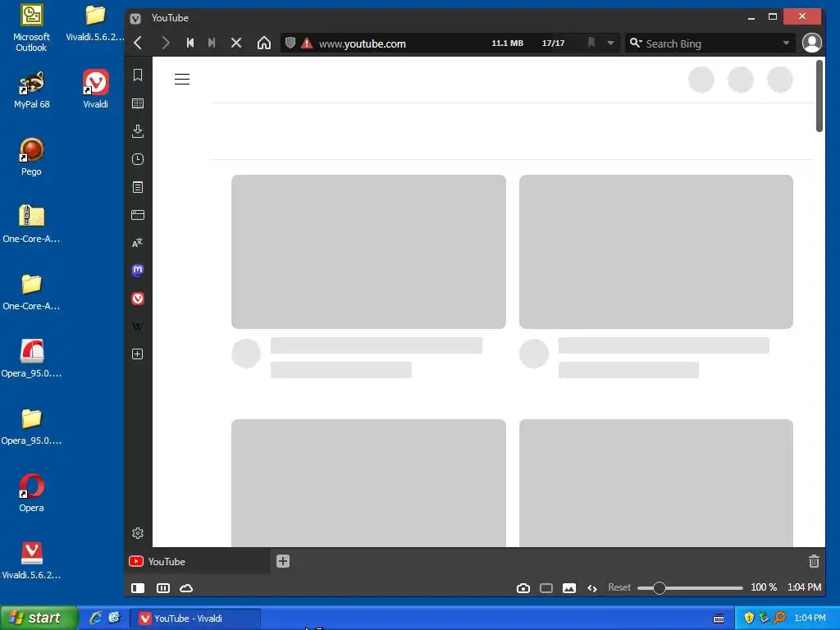Click the page vertical scrollbar
This screenshot has height=630, width=840.
(x=819, y=97)
